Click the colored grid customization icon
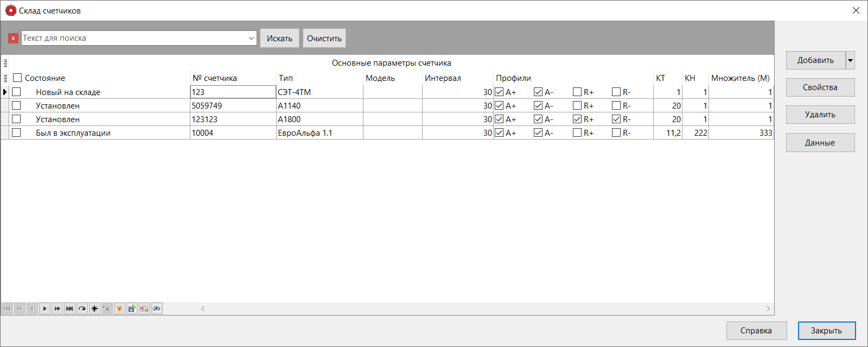 144,308
